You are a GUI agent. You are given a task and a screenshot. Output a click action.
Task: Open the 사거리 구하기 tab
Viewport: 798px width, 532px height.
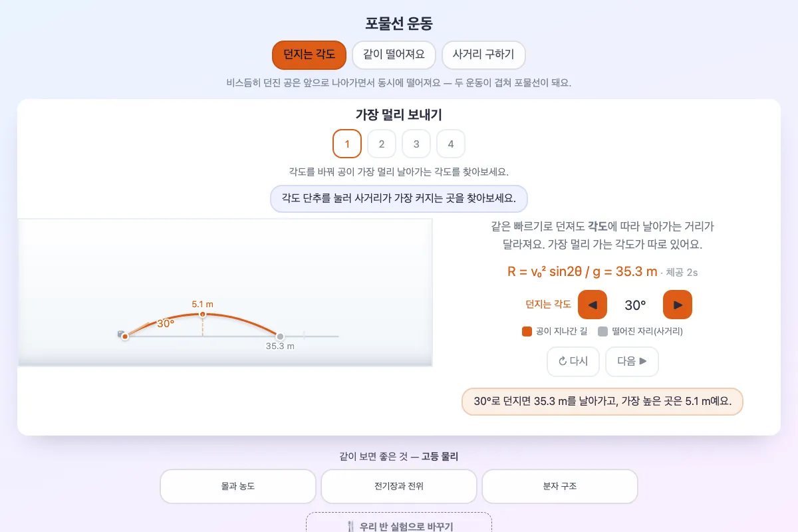coord(483,55)
